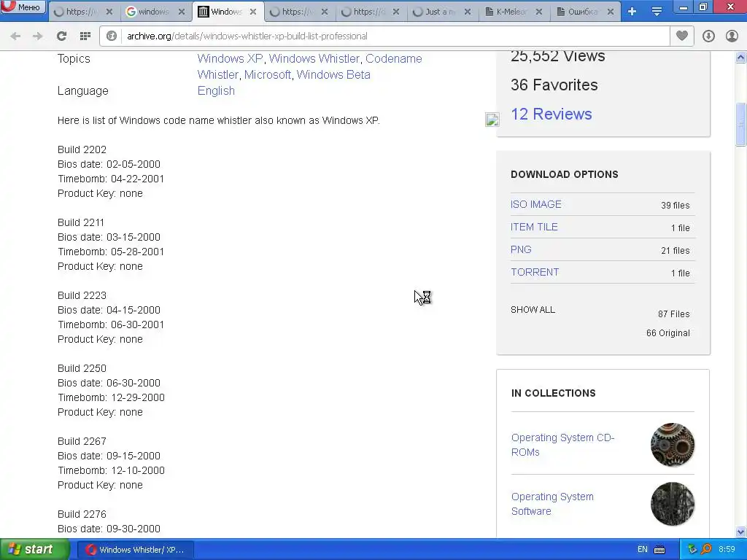
Task: Click the 8:59 system clock
Action: [727, 550]
